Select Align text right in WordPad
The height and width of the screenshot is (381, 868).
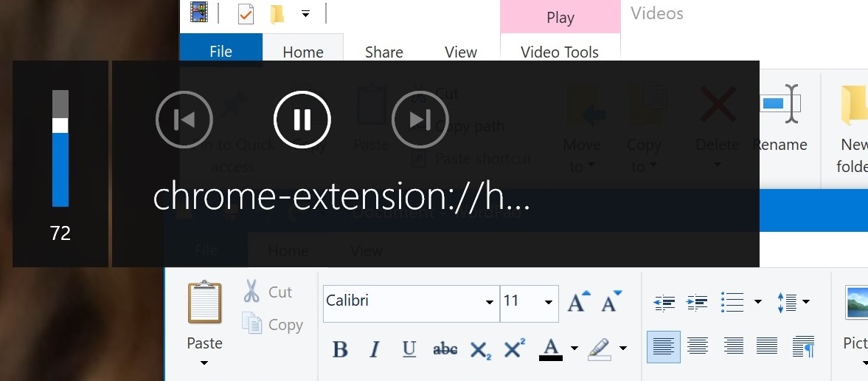click(733, 346)
